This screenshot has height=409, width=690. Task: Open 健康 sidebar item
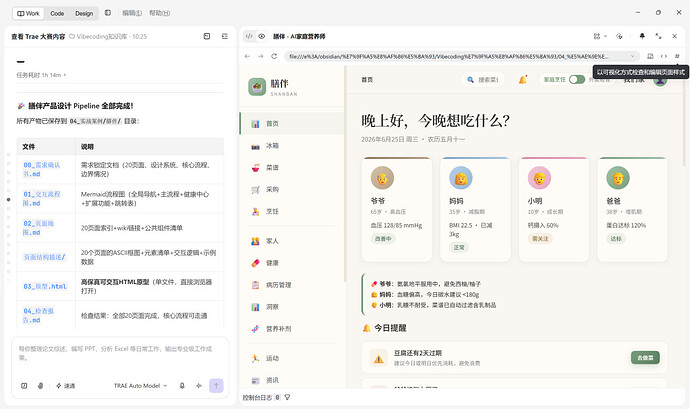(x=292, y=263)
